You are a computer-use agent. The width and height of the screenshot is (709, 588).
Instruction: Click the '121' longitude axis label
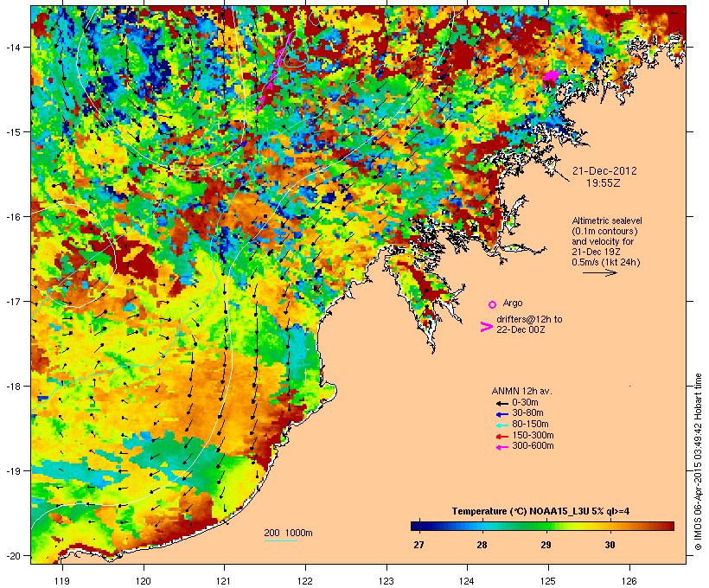click(224, 581)
